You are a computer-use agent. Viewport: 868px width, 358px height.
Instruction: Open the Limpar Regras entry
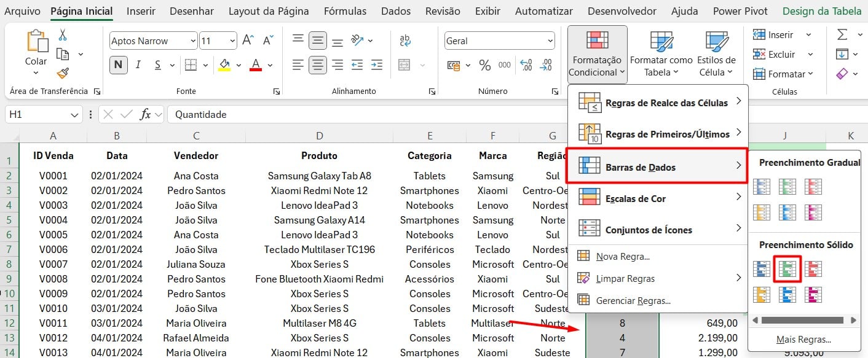pos(657,278)
